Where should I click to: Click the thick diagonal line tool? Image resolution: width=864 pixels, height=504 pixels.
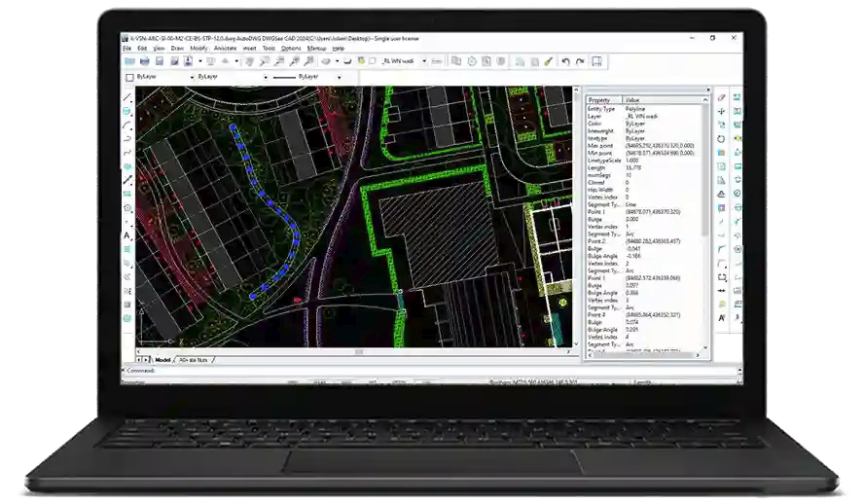(x=127, y=180)
